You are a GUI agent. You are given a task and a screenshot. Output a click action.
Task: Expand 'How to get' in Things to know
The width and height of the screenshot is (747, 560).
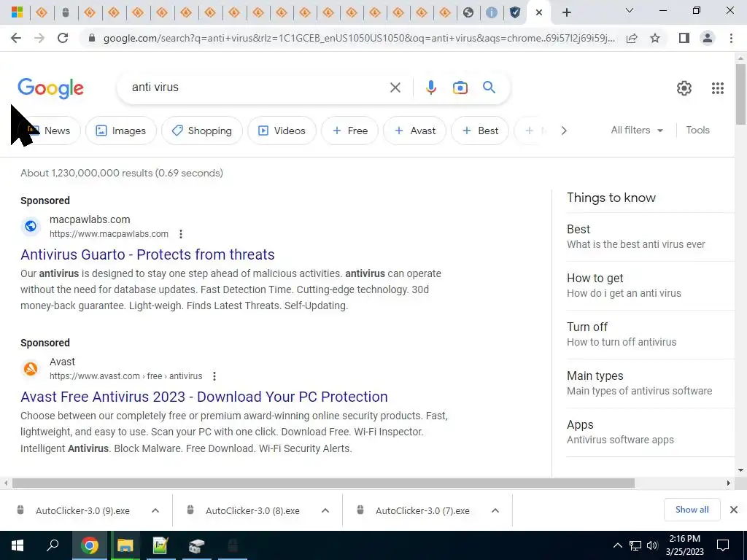point(650,286)
